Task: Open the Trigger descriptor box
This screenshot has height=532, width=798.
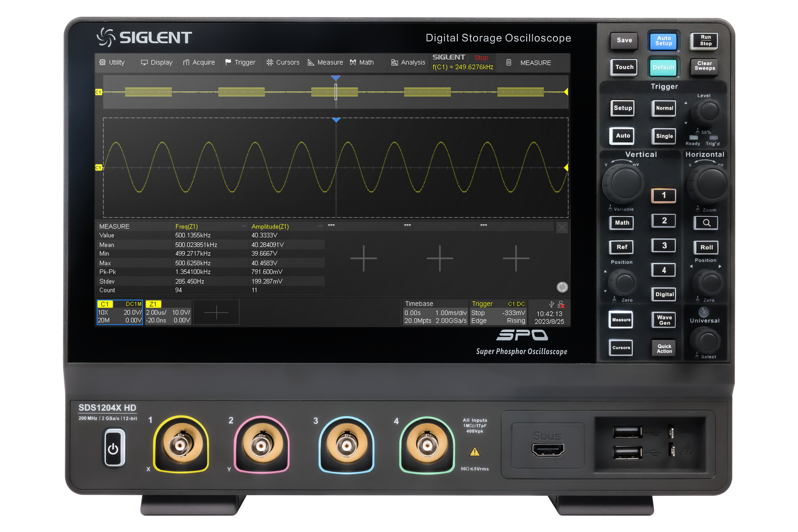Action: (x=498, y=312)
